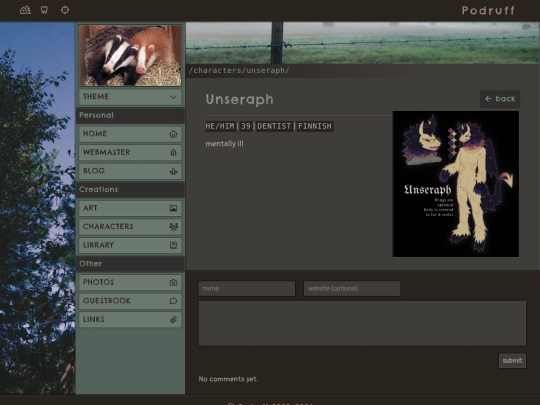Screen dimensions: 540x405
Task: Click the back button
Action: tap(500, 99)
